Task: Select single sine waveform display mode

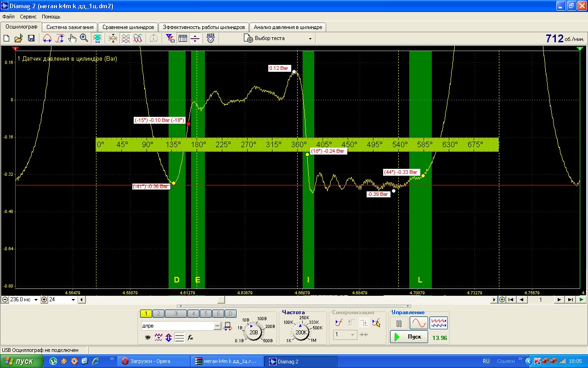Action: [x=419, y=323]
